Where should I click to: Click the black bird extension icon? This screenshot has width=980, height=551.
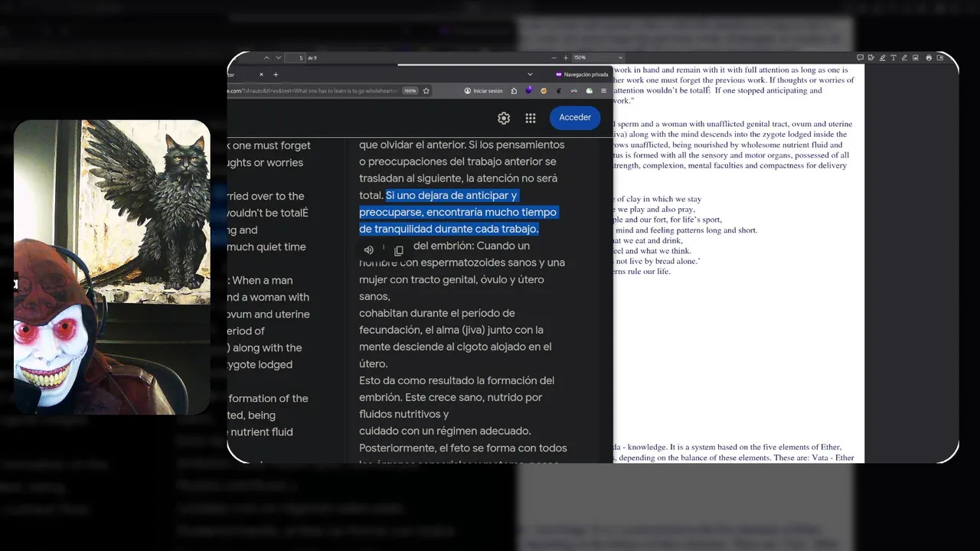[x=558, y=90]
